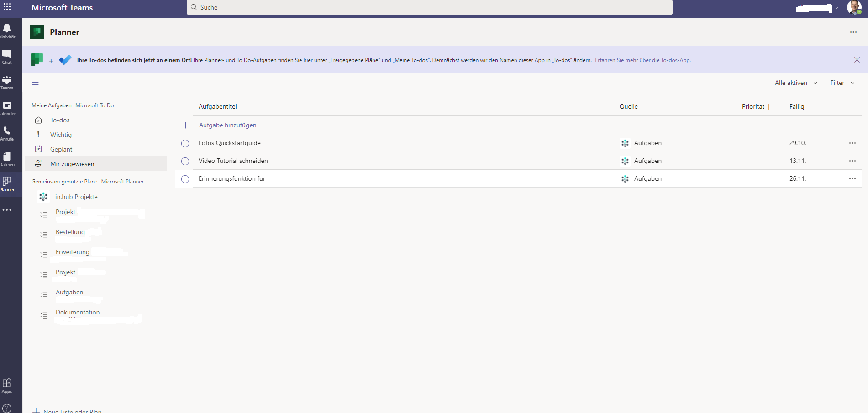Mark Fotos Quickstartguide as complete
Image resolution: width=868 pixels, height=413 pixels.
pyautogui.click(x=185, y=143)
